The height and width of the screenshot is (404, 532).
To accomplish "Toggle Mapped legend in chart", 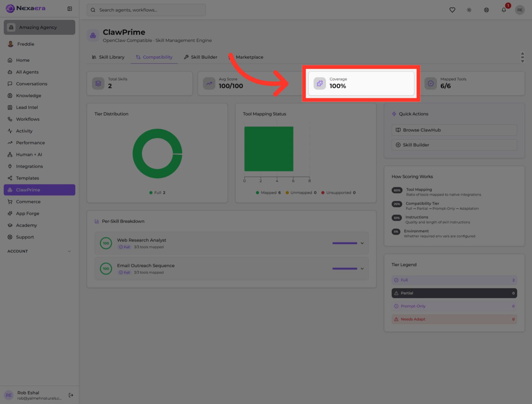I will (268, 193).
